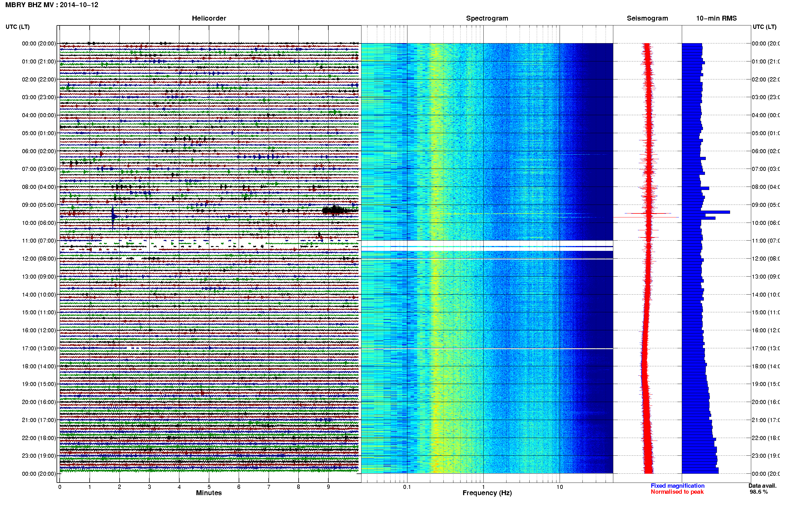Click the left '09:00 (05:00)' time label
Screen dimensions: 812x508
click(x=39, y=205)
